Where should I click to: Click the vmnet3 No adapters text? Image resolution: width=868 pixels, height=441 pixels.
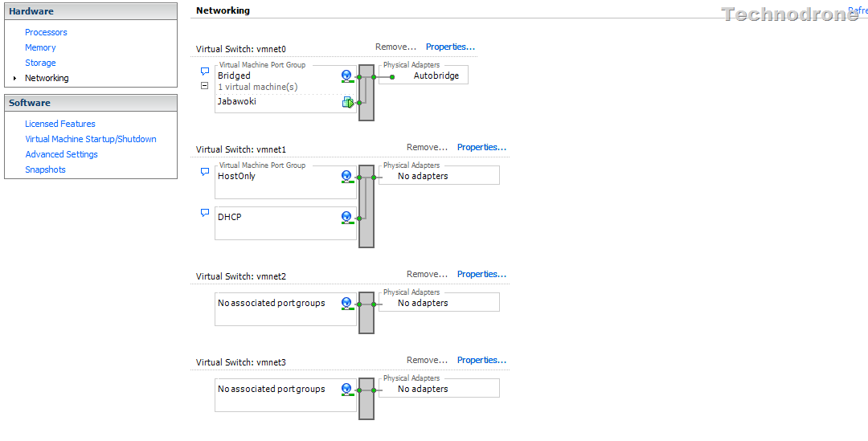[423, 389]
